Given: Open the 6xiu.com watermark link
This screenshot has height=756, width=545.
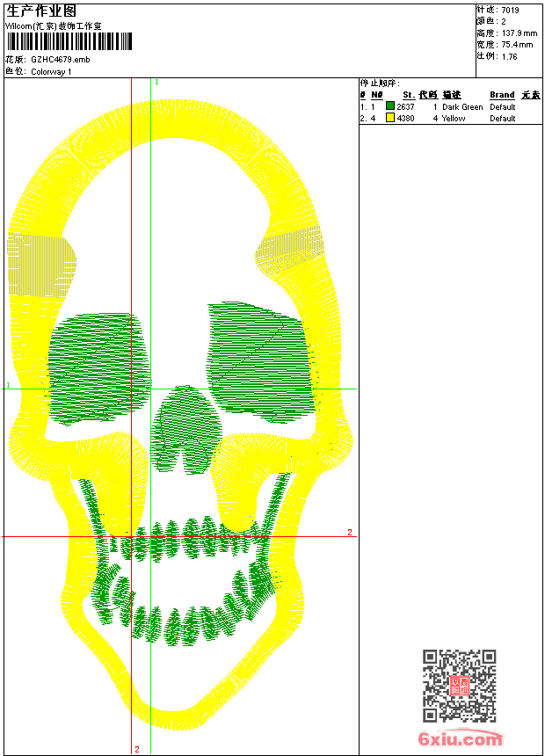Looking at the screenshot, I should coord(460,739).
